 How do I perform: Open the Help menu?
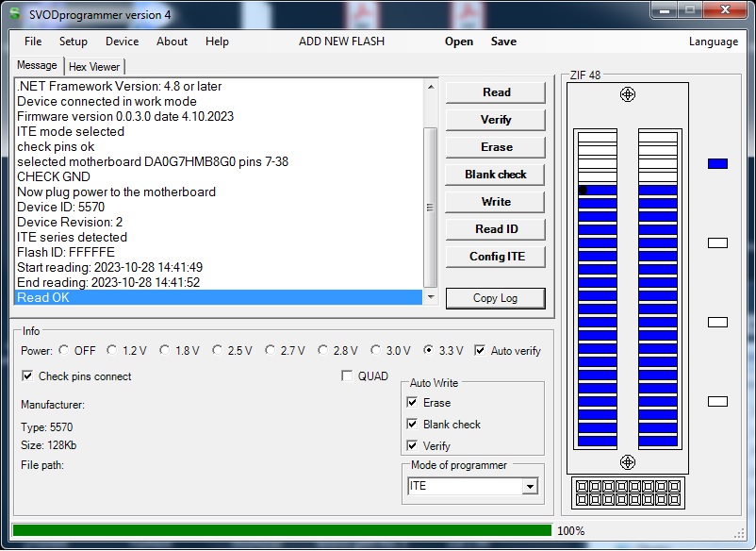217,42
